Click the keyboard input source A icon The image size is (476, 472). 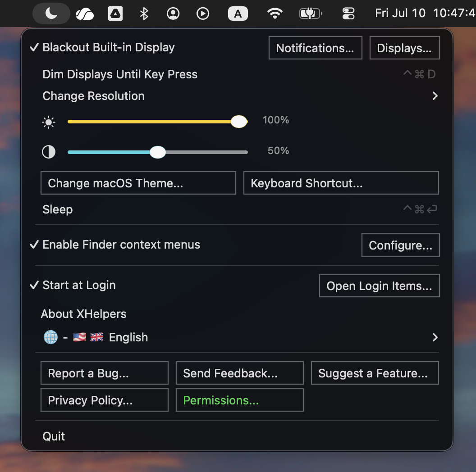click(238, 14)
